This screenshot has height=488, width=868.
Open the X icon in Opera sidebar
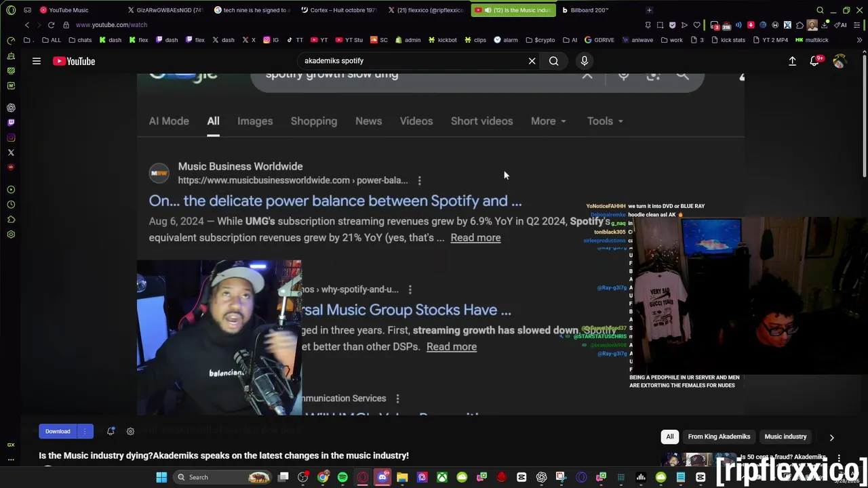point(11,152)
